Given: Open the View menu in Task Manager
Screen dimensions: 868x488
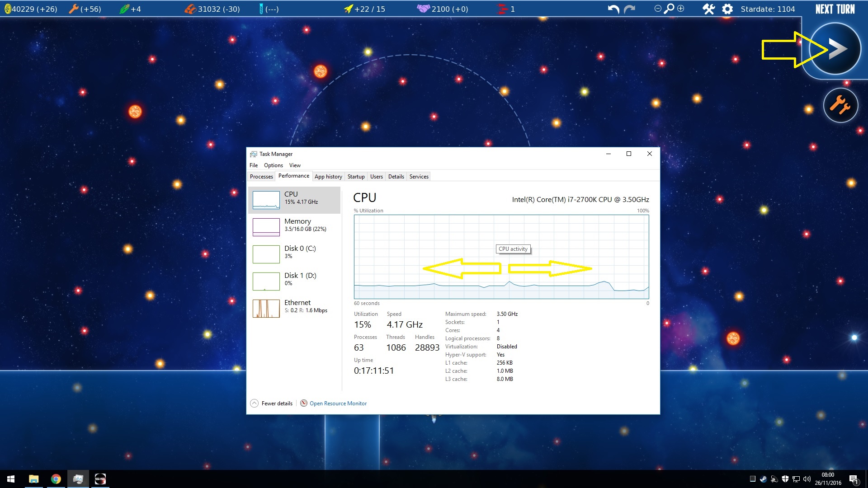Looking at the screenshot, I should pos(295,165).
